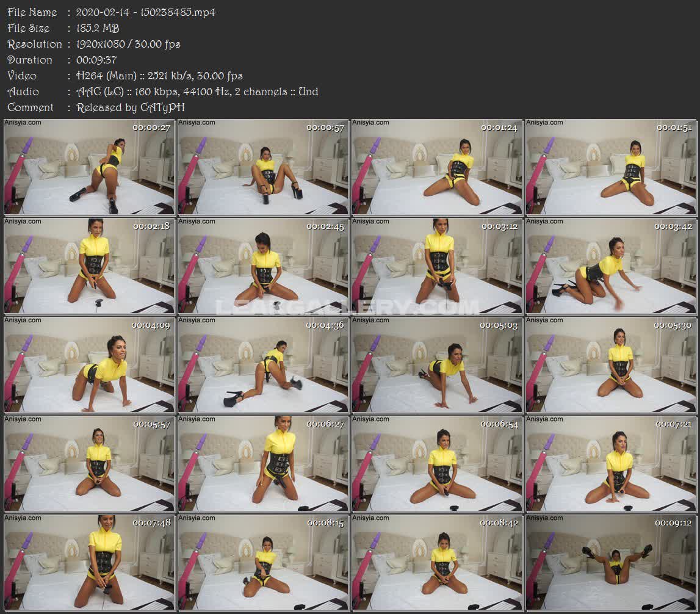Select the thumbnail timestamped 00:05:03
700x614 pixels.
[437, 365]
